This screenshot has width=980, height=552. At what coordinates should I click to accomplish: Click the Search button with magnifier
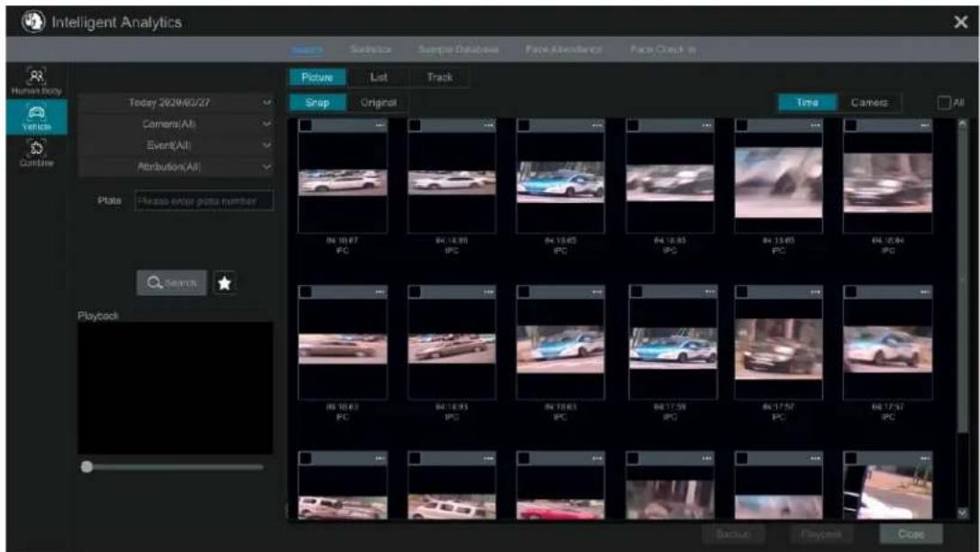171,283
